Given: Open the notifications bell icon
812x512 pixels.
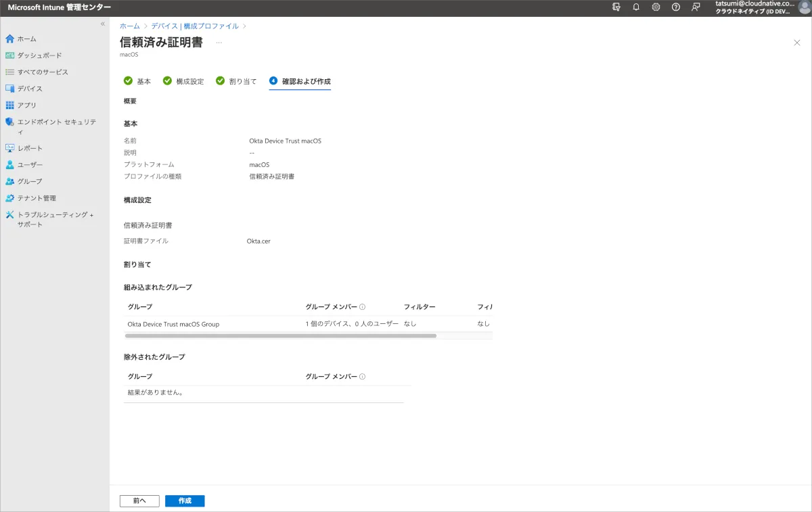Looking at the screenshot, I should click(x=636, y=7).
